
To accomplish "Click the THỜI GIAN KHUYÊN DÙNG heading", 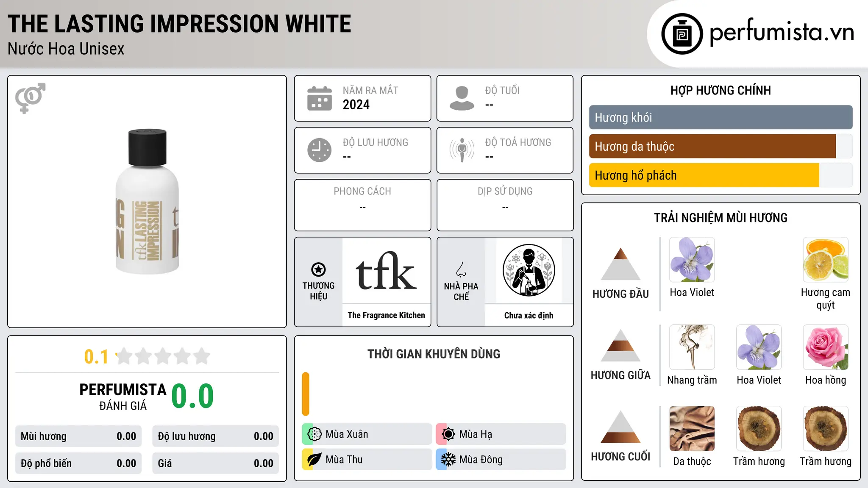I will (x=434, y=354).
